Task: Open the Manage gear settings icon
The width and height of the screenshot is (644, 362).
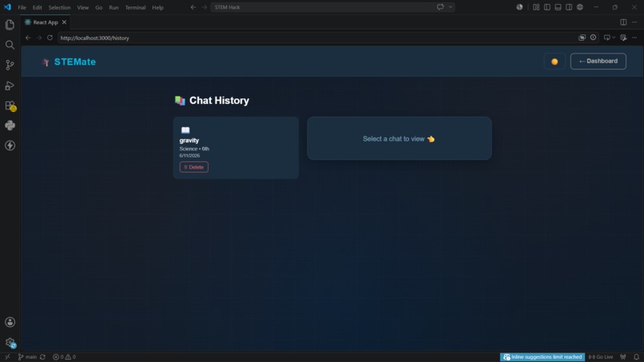Action: (x=10, y=342)
